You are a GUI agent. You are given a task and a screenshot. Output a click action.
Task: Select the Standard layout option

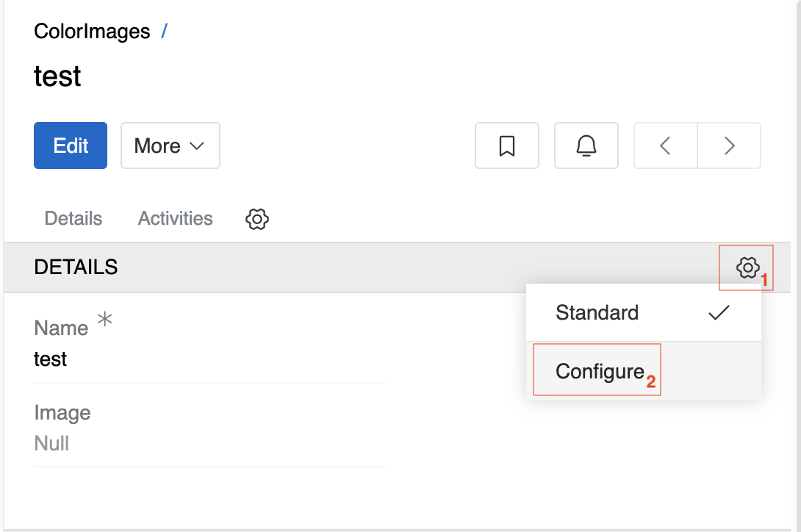643,312
